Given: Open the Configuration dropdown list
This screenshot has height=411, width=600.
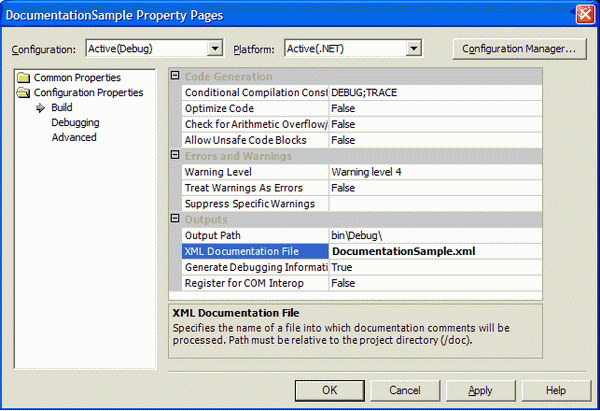Looking at the screenshot, I should click(215, 49).
